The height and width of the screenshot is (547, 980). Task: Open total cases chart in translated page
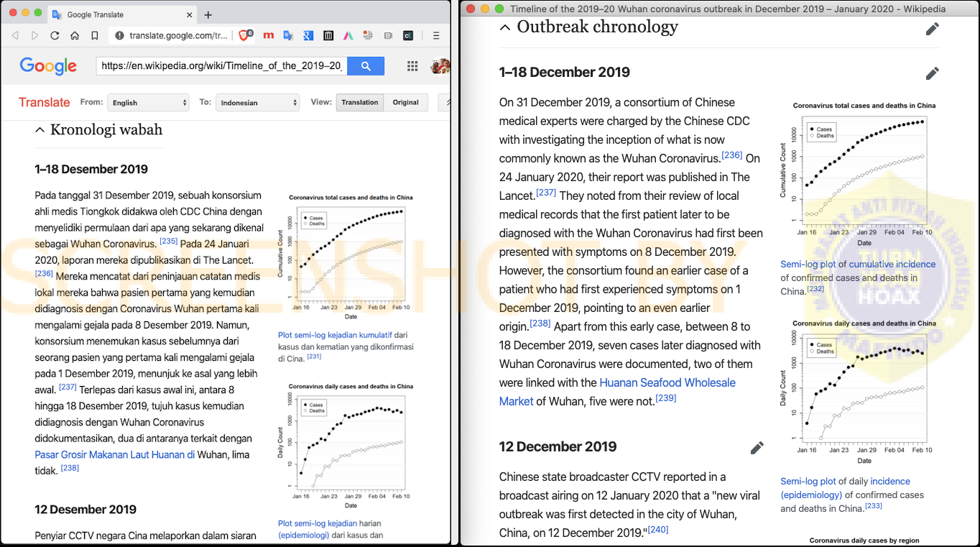click(x=346, y=258)
